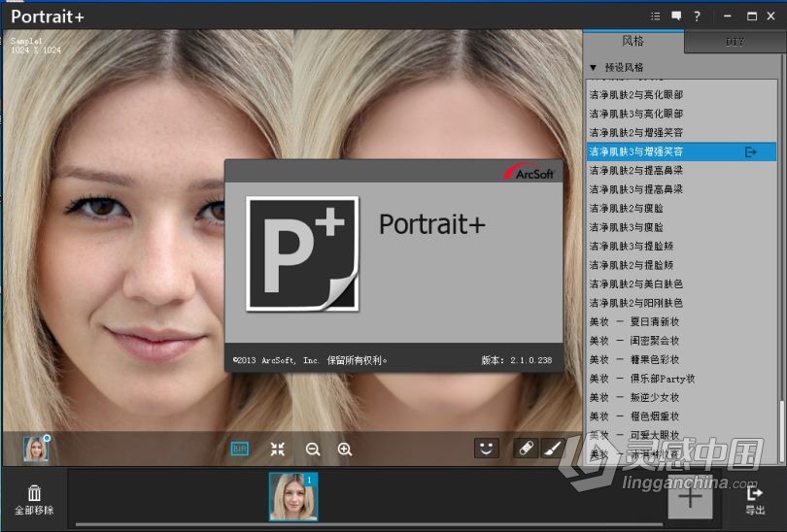Select preset 洁净肌肤2与阳刚肤色

(681, 303)
